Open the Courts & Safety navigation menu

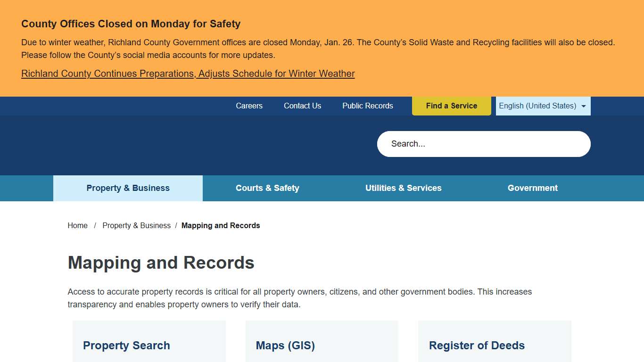click(267, 188)
